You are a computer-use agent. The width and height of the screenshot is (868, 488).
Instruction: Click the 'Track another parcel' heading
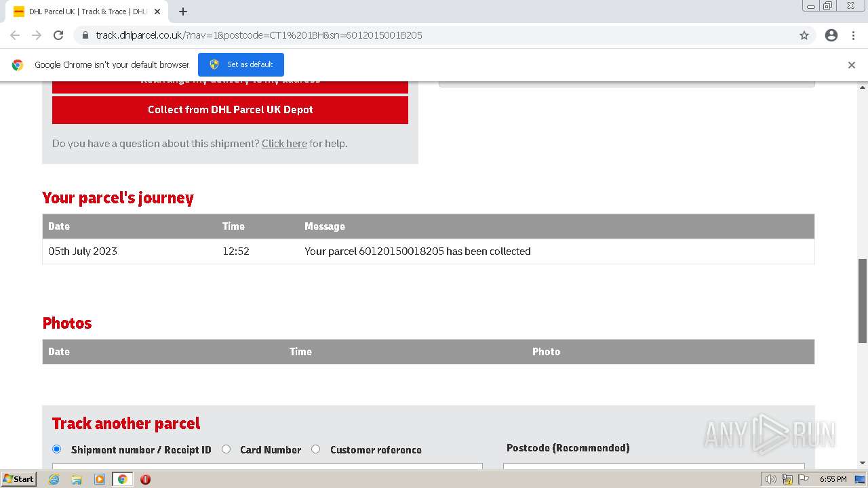point(126,424)
